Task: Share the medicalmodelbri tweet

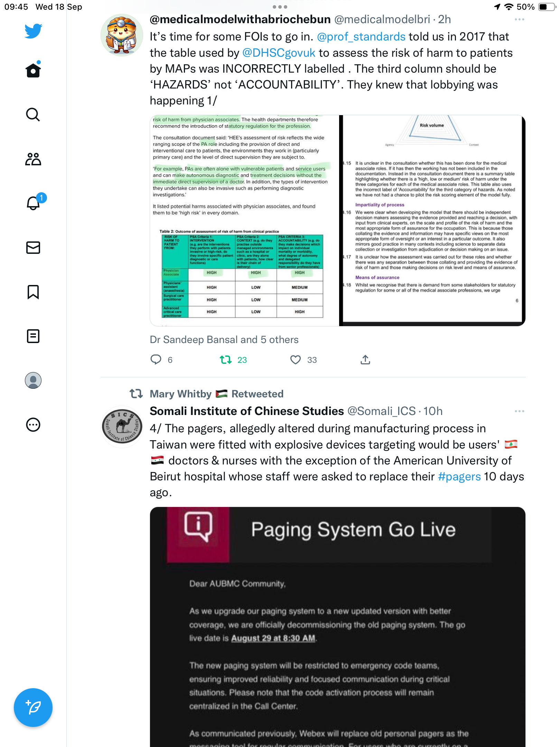Action: coord(365,360)
